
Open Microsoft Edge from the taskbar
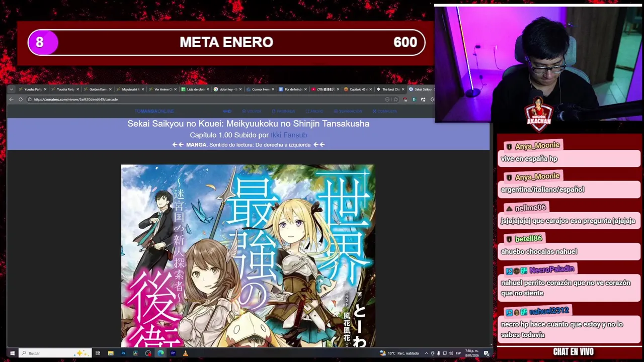[x=160, y=353]
